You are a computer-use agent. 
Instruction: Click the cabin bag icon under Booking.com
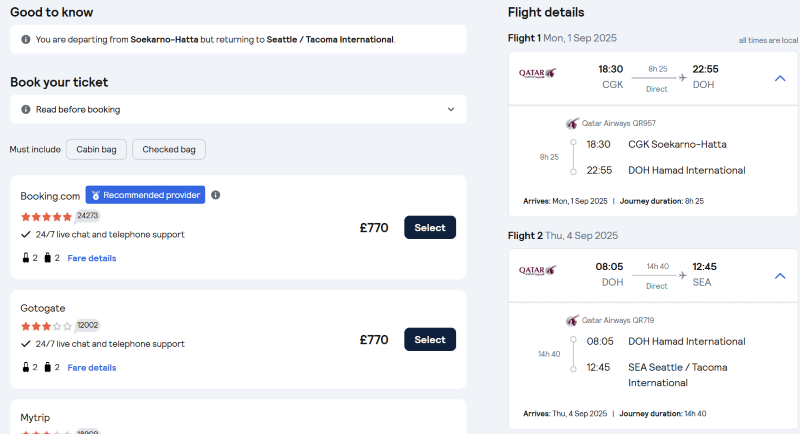[26, 258]
